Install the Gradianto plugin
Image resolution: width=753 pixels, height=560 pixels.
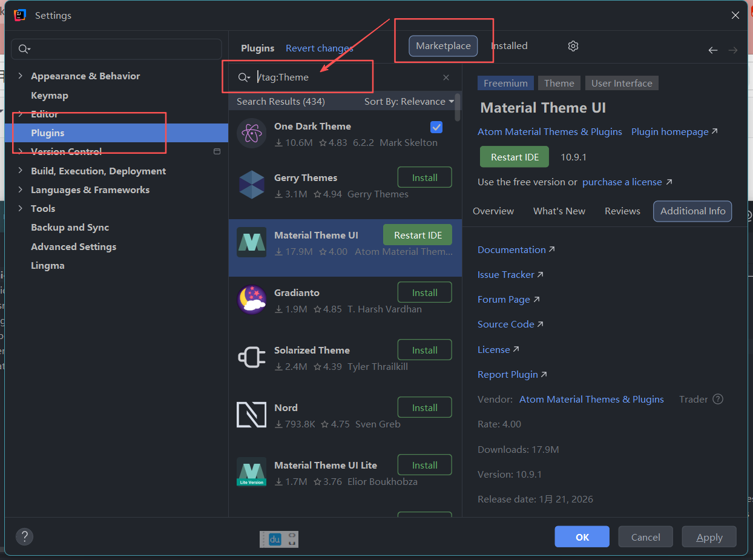tap(425, 292)
